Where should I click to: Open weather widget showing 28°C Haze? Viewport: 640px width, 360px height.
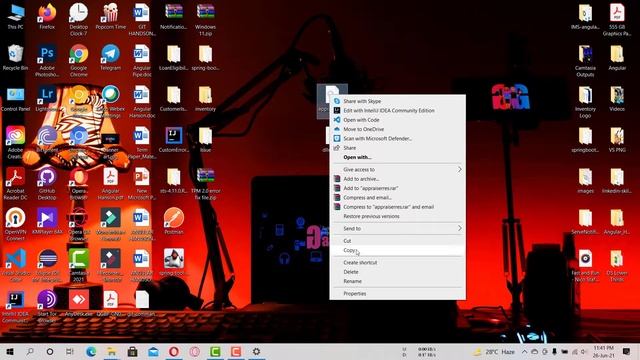coord(494,351)
